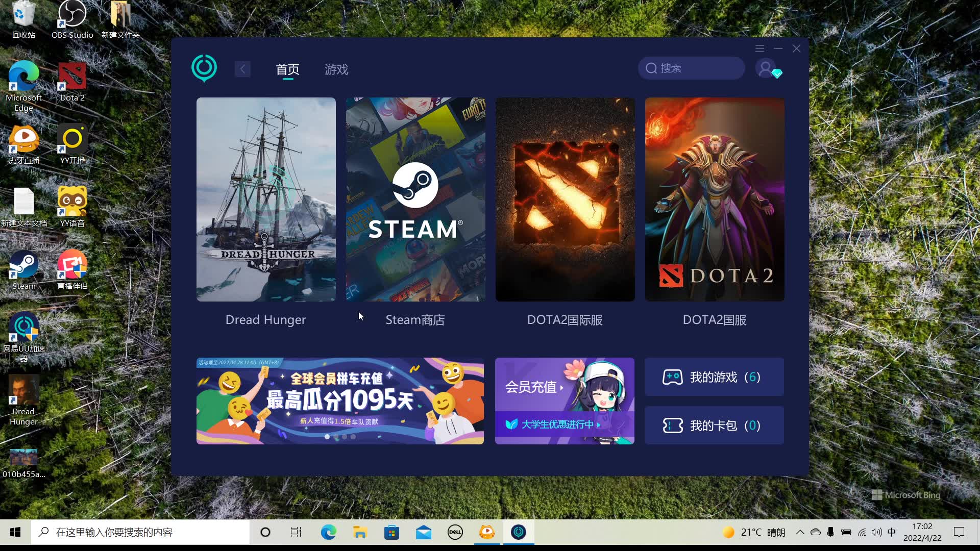This screenshot has height=551, width=980.
Task: Open Mail app from the taskbar
Action: coord(423,532)
